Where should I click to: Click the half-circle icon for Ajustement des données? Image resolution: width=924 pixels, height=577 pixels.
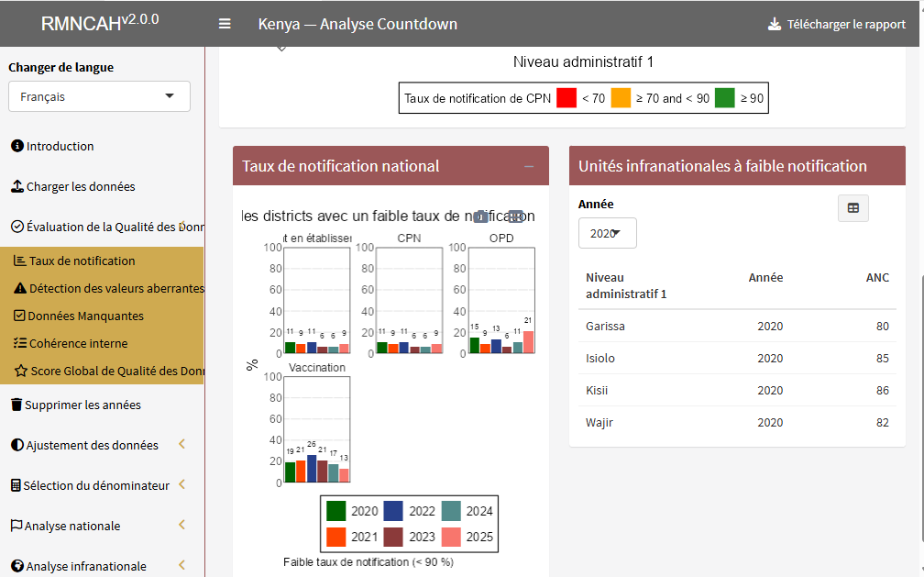[x=17, y=445]
